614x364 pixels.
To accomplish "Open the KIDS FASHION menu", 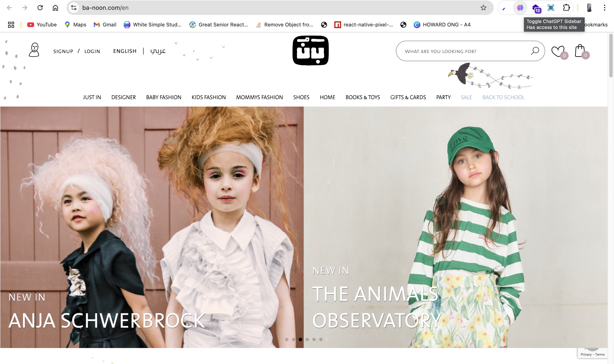I will 209,97.
